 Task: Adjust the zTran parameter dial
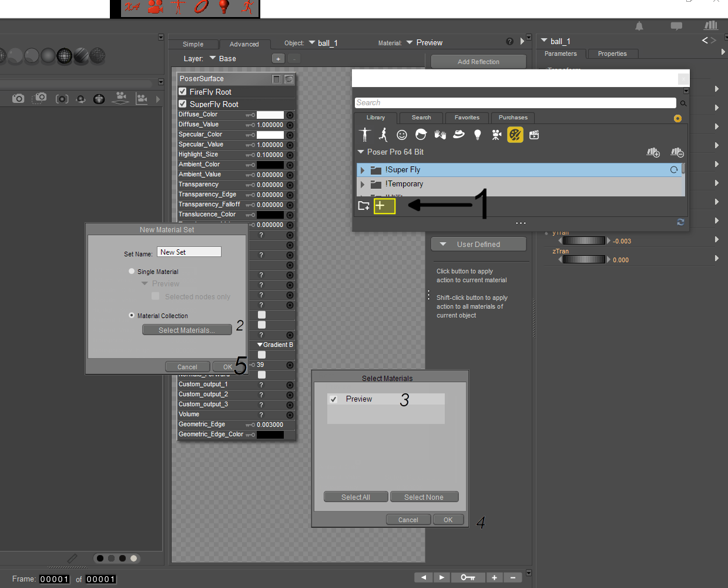584,259
